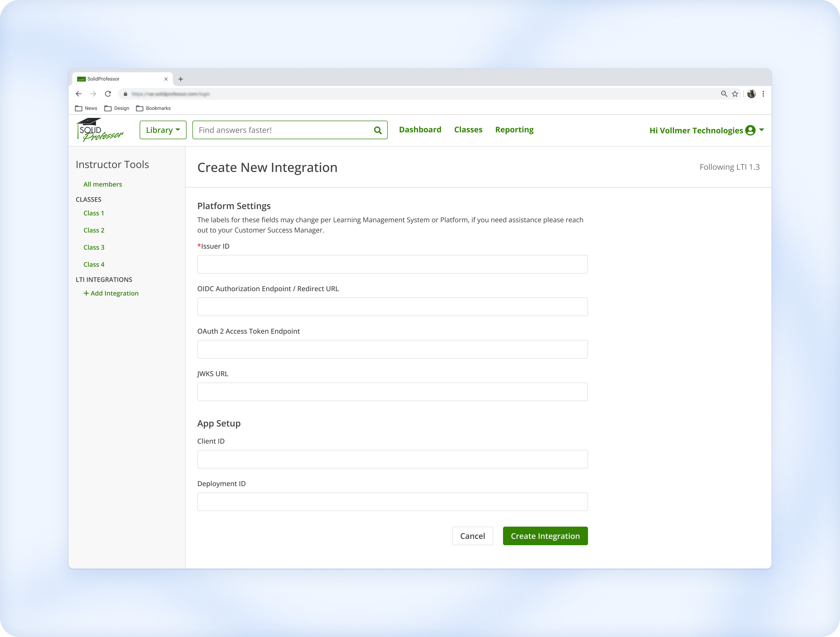Viewport: 840px width, 637px height.
Task: Focus the Issuer ID input field
Action: pos(392,264)
